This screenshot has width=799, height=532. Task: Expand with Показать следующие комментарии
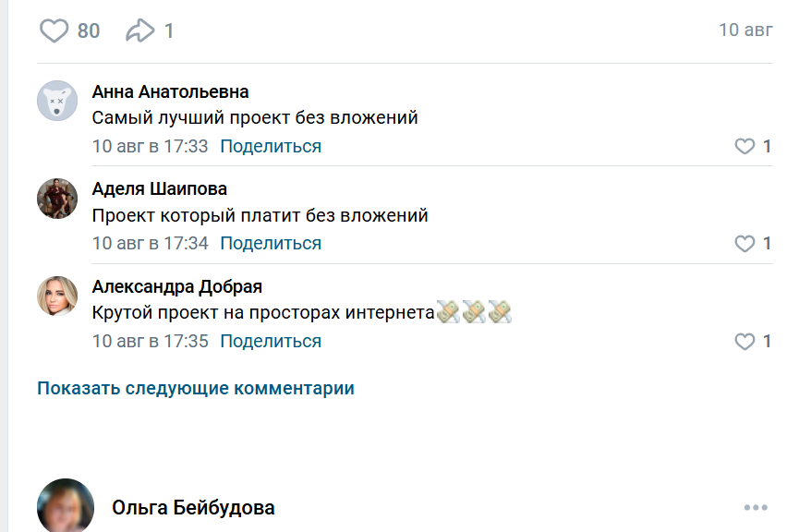coord(196,388)
